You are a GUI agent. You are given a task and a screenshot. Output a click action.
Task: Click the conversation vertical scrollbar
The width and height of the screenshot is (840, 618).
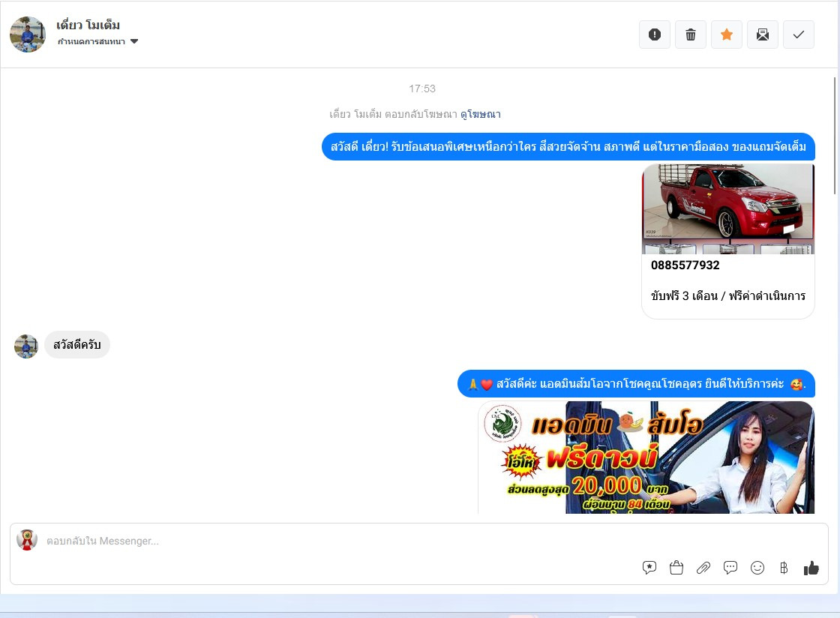point(834,136)
